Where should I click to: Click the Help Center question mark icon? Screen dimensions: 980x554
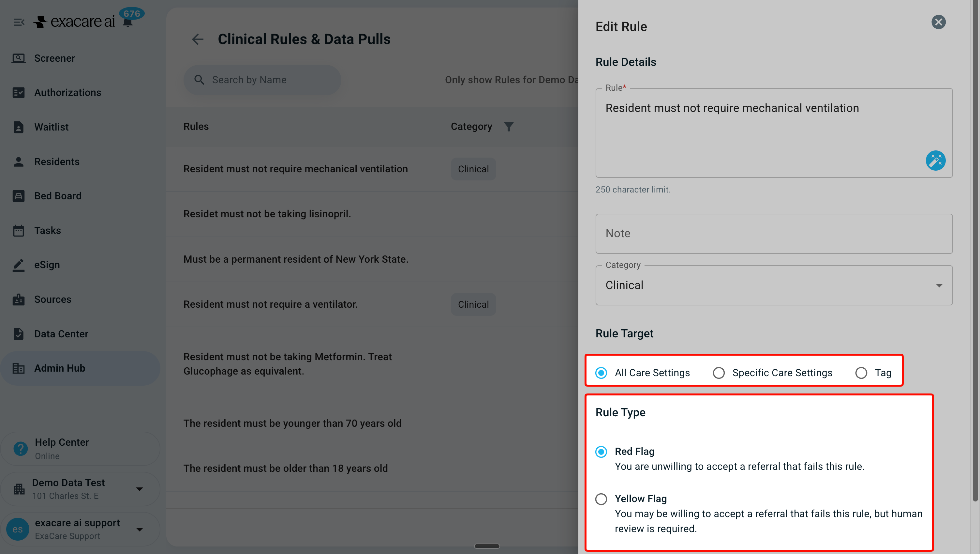pos(21,449)
